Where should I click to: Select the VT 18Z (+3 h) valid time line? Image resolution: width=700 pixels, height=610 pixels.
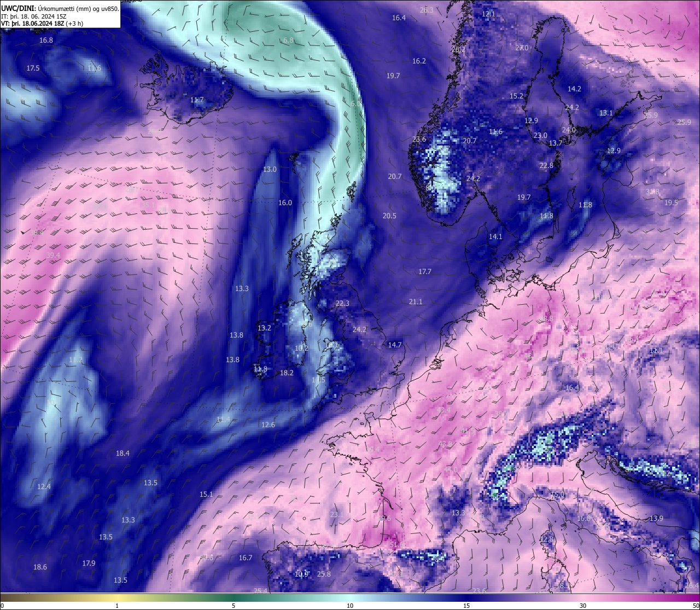42,24
